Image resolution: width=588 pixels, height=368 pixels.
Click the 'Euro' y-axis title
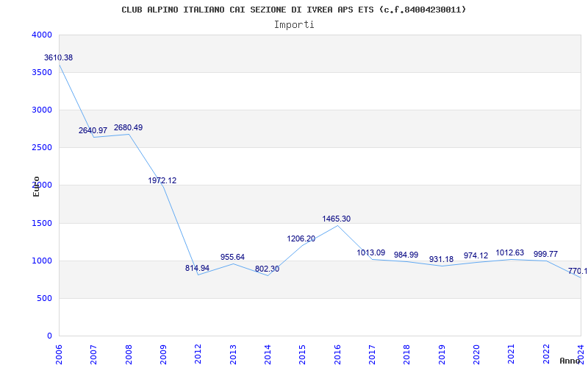click(x=36, y=186)
